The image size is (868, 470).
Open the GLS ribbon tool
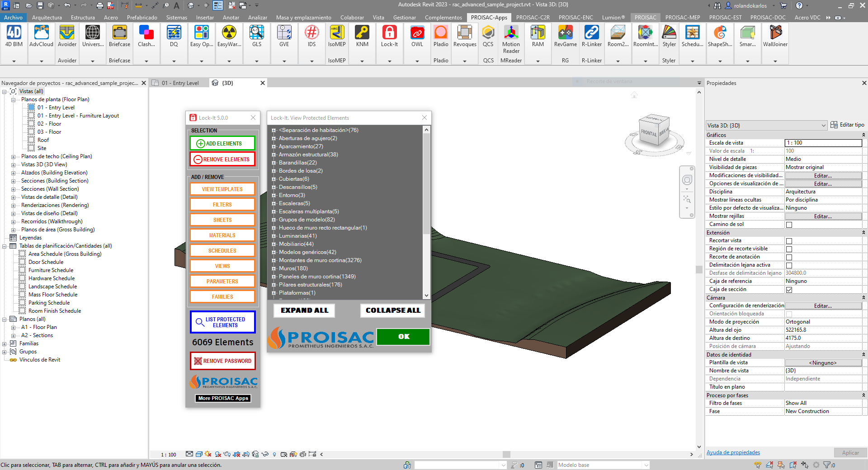257,36
